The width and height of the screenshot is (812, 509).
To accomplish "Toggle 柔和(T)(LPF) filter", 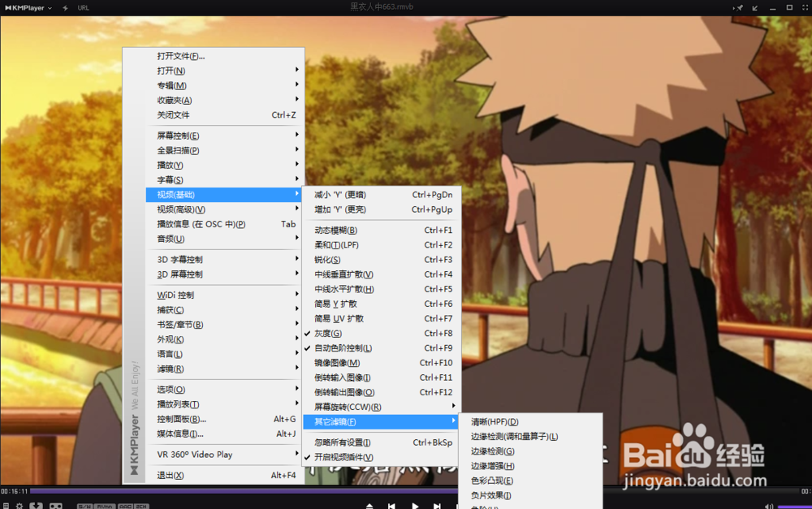I will coord(381,245).
